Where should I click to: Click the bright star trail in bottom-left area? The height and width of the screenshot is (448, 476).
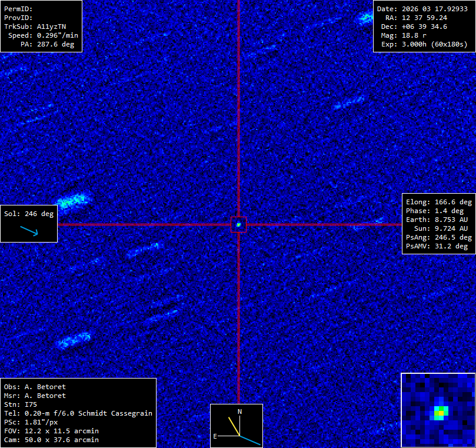(x=74, y=340)
